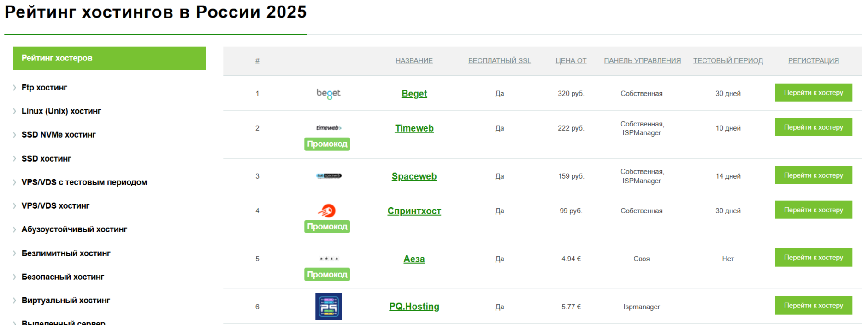868x325 pixels.
Task: Click Перейти к хостеру for PQ.Hosting
Action: pyautogui.click(x=814, y=305)
